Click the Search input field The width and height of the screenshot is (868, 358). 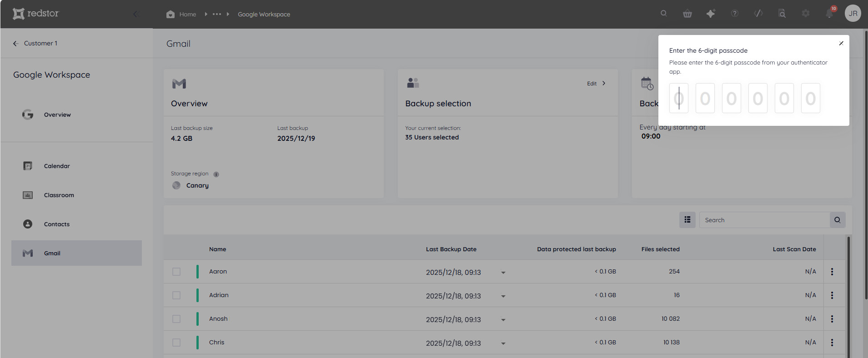point(764,220)
